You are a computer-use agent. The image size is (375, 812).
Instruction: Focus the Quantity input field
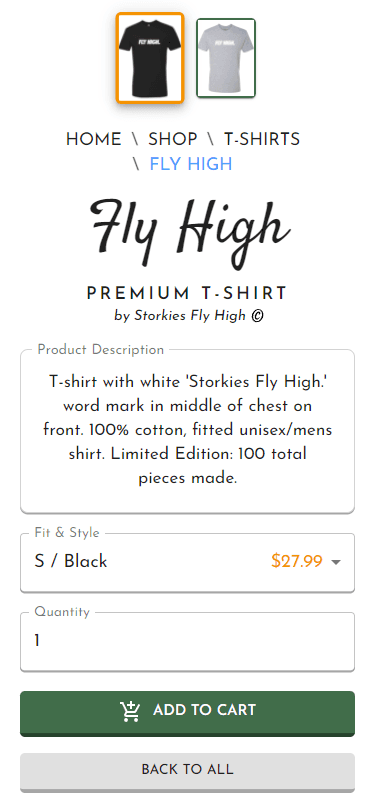click(x=188, y=642)
